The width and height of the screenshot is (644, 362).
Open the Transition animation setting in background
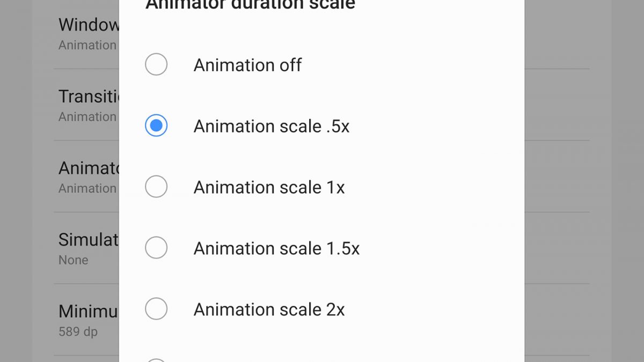[x=89, y=97]
